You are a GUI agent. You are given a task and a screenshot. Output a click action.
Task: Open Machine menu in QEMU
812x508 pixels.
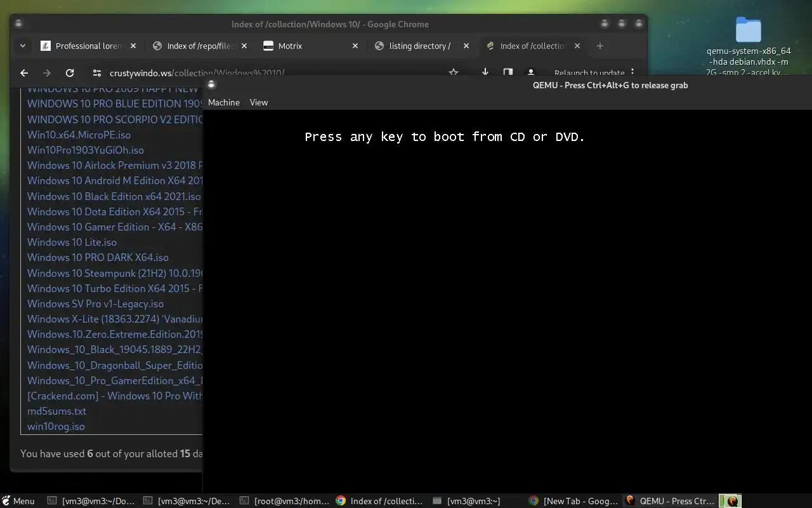click(x=224, y=102)
